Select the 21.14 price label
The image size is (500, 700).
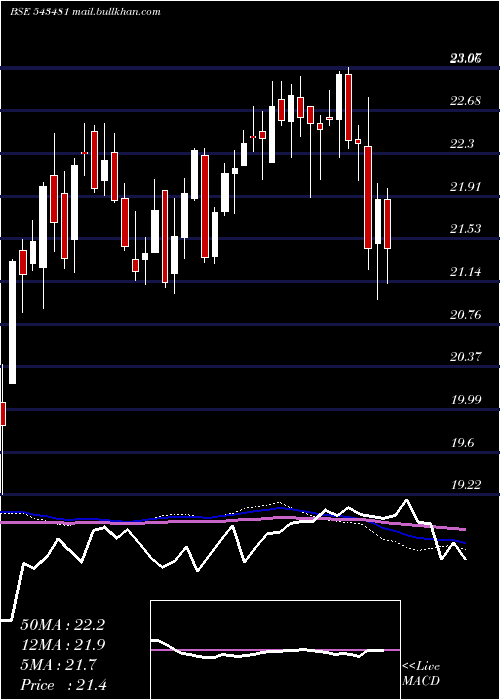point(466,272)
